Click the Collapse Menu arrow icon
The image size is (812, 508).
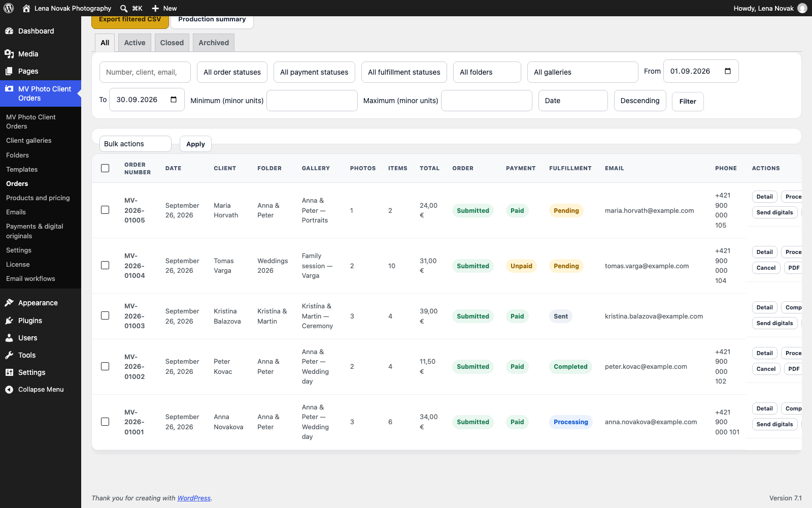(x=9, y=390)
